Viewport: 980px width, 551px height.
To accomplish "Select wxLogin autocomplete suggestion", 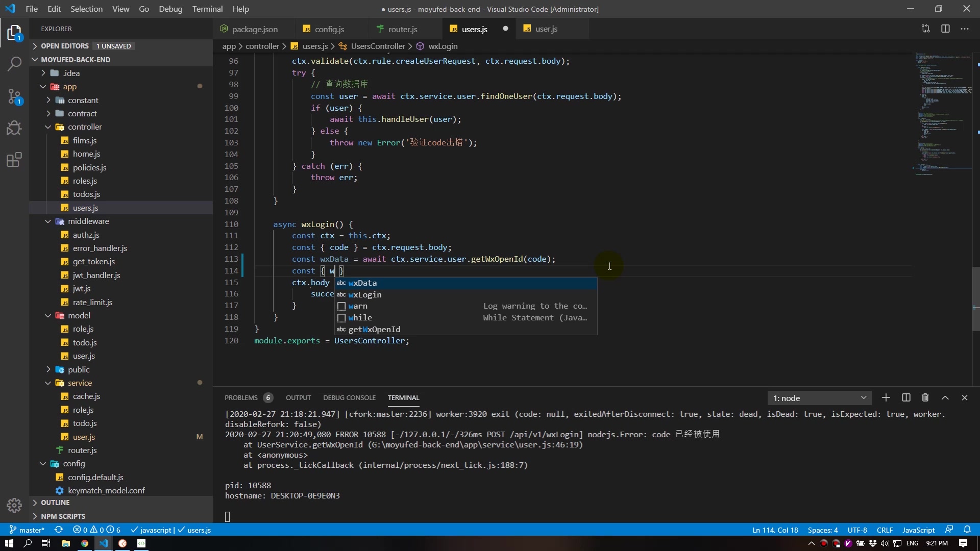I will pyautogui.click(x=365, y=295).
